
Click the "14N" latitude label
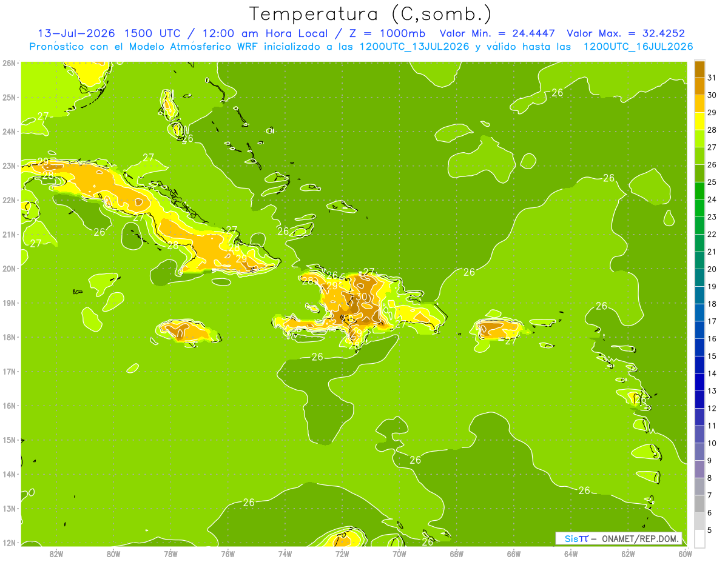[8, 474]
